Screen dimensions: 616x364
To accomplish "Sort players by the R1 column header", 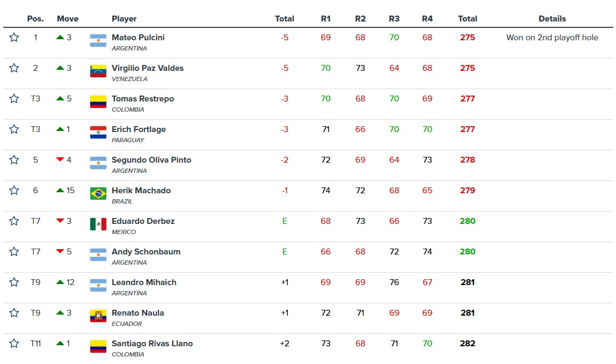I will coord(325,18).
